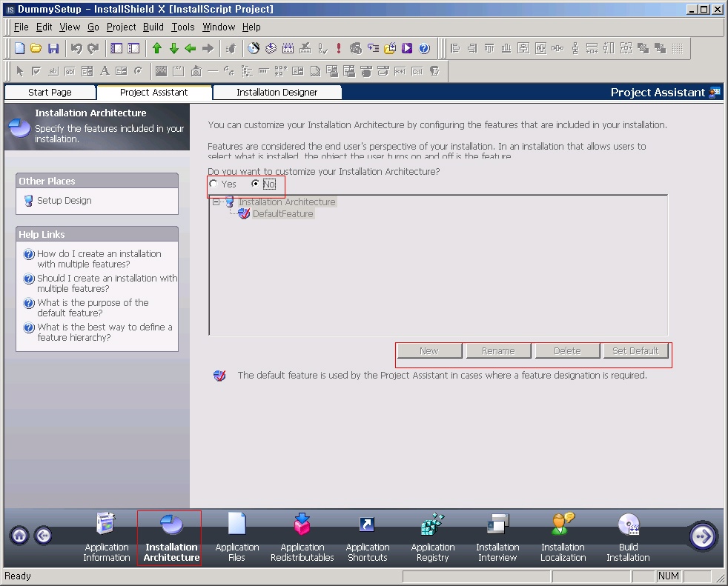Click the align right edges icon
Screen dimensions: 728x586
(472, 48)
